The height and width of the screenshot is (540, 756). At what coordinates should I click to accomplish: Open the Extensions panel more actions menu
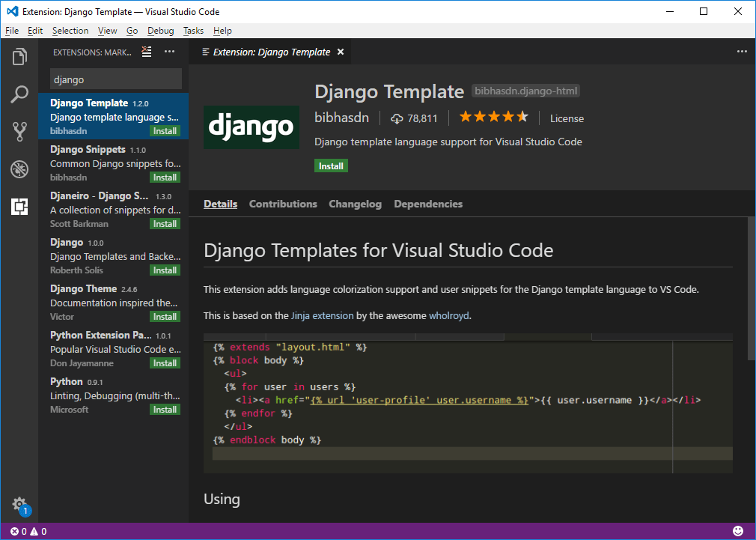coord(169,52)
